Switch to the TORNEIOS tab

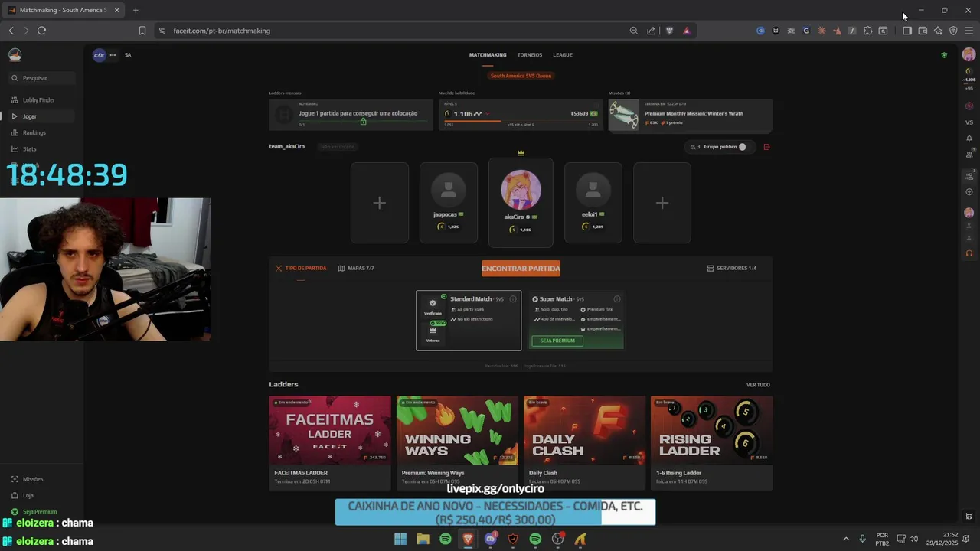point(529,55)
